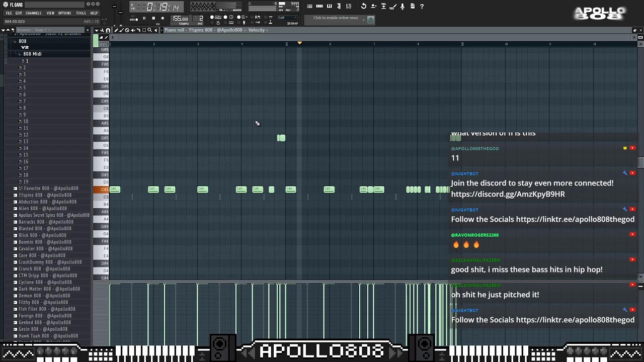Select the Delete tool in piano roll
This screenshot has height=362, width=644.
(127, 30)
